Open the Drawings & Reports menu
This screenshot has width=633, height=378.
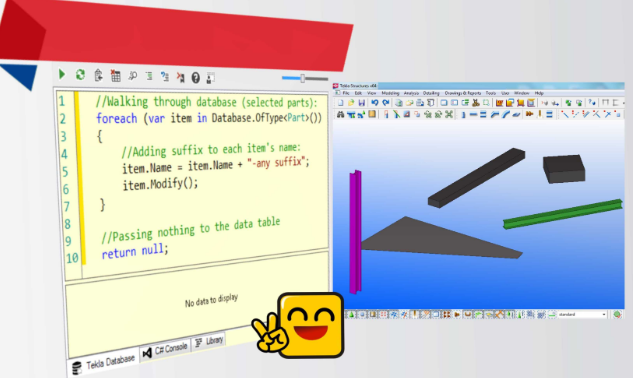(463, 93)
